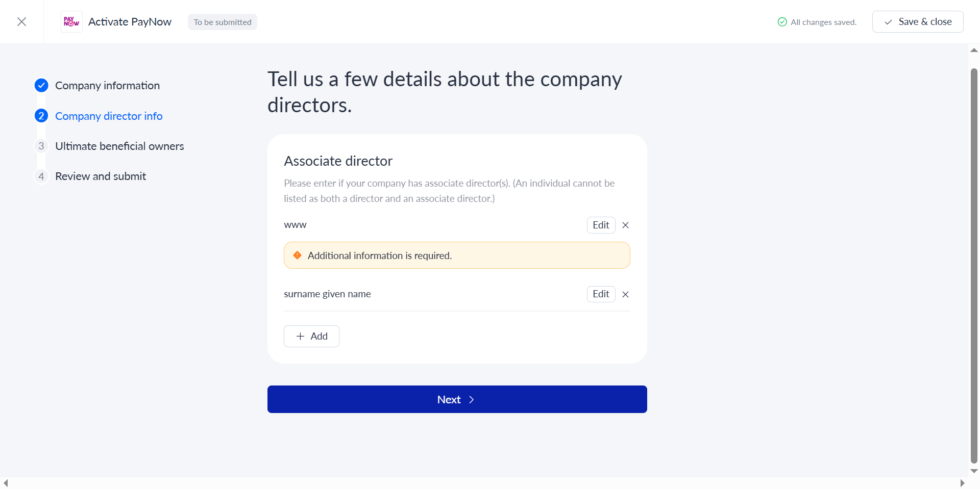Jump to Review and submit step
The width and height of the screenshot is (980, 489).
pos(101,176)
